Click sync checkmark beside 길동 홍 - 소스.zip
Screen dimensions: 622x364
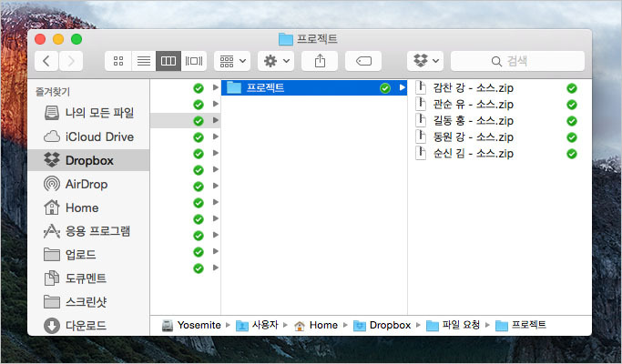(572, 121)
